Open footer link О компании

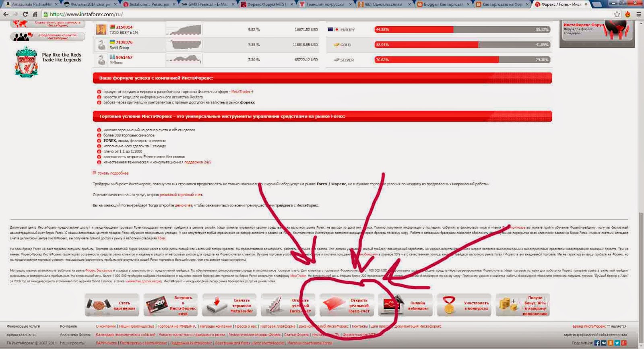(106, 326)
